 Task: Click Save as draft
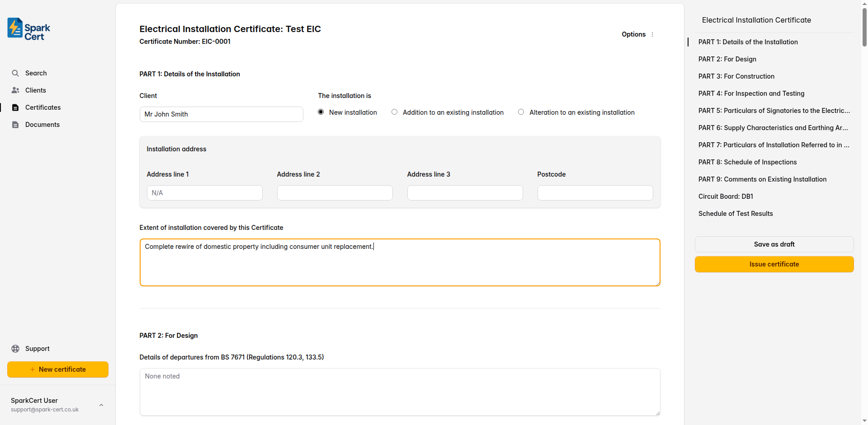click(774, 244)
